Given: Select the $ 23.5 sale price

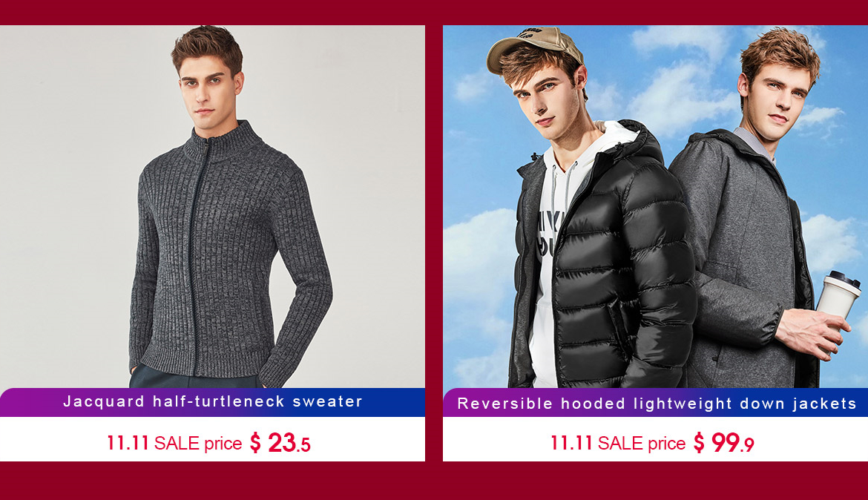Looking at the screenshot, I should tap(280, 443).
